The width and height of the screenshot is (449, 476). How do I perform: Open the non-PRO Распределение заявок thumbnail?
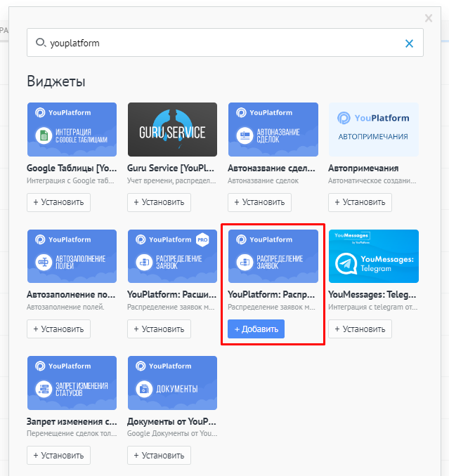[x=273, y=256]
